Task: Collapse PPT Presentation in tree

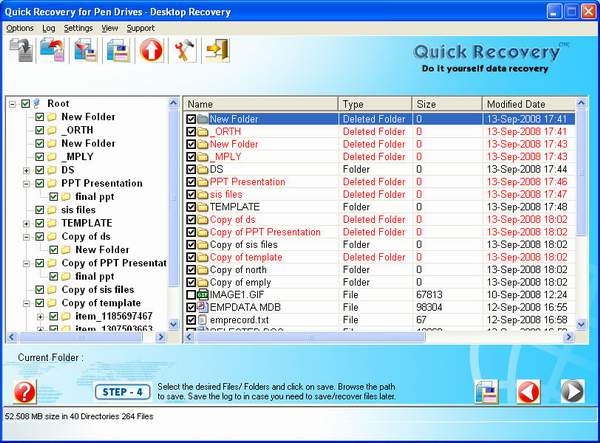Action: pos(26,184)
